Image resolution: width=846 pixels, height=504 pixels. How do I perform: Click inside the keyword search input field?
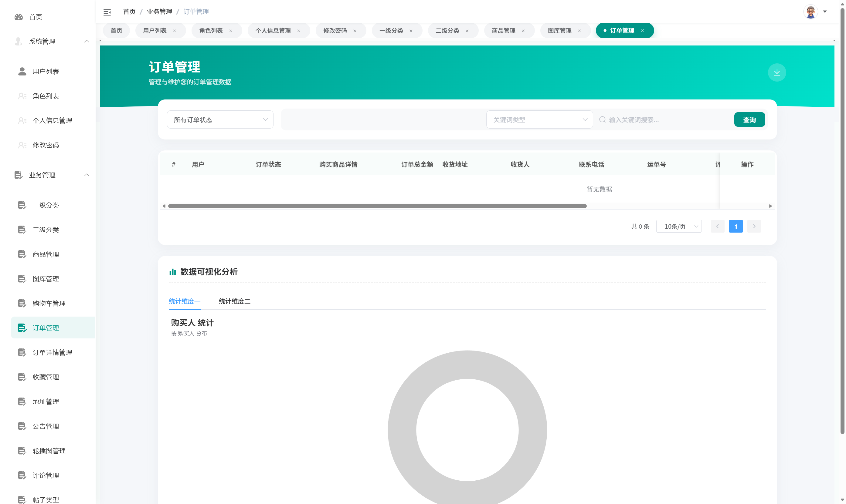(x=663, y=119)
